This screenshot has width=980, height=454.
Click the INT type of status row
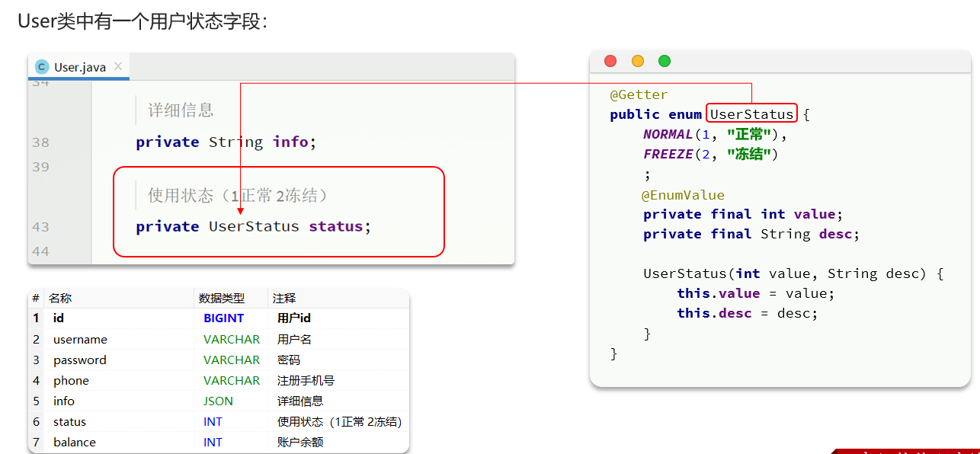213,421
